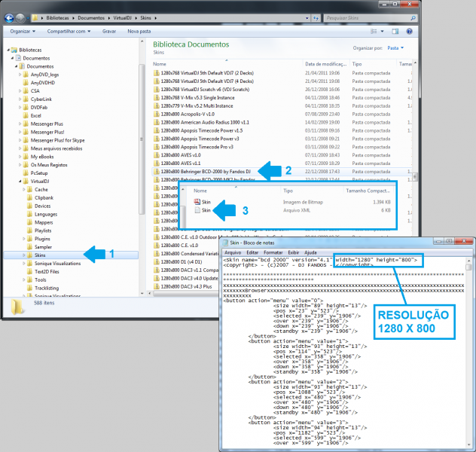This screenshot has width=476, height=452.
Task: Select Devices folder in tree
Action: (x=42, y=206)
